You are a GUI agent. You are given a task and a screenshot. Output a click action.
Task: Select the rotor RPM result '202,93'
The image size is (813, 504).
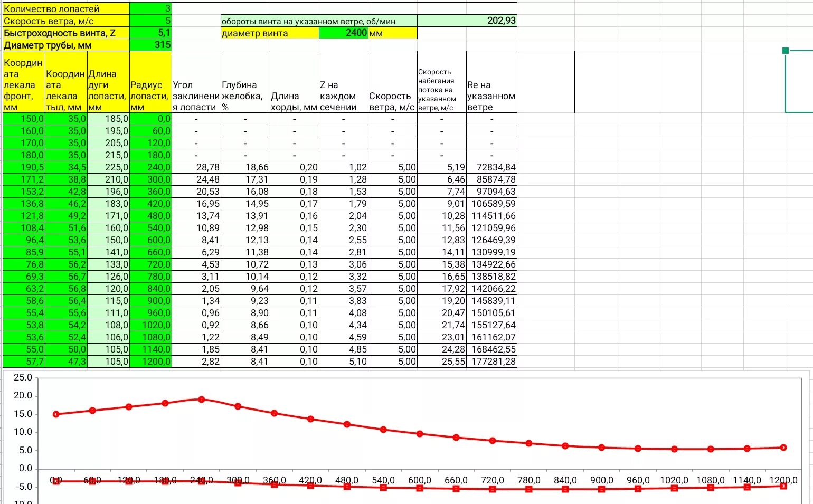[x=467, y=21]
